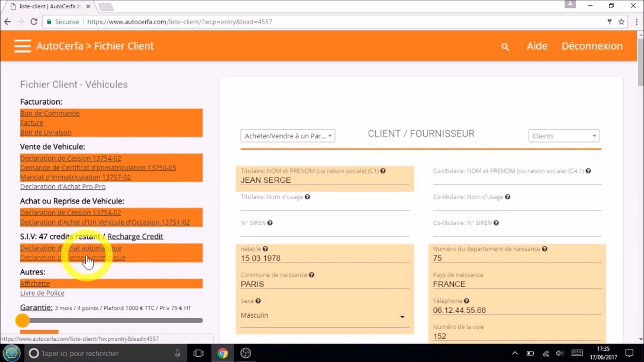Show help for Commune de naissance

click(311, 275)
